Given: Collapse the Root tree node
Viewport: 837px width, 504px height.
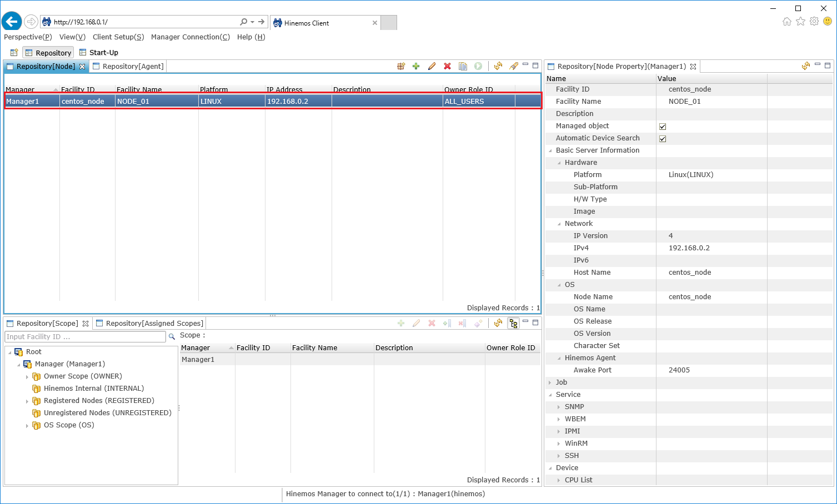Looking at the screenshot, I should [x=9, y=352].
